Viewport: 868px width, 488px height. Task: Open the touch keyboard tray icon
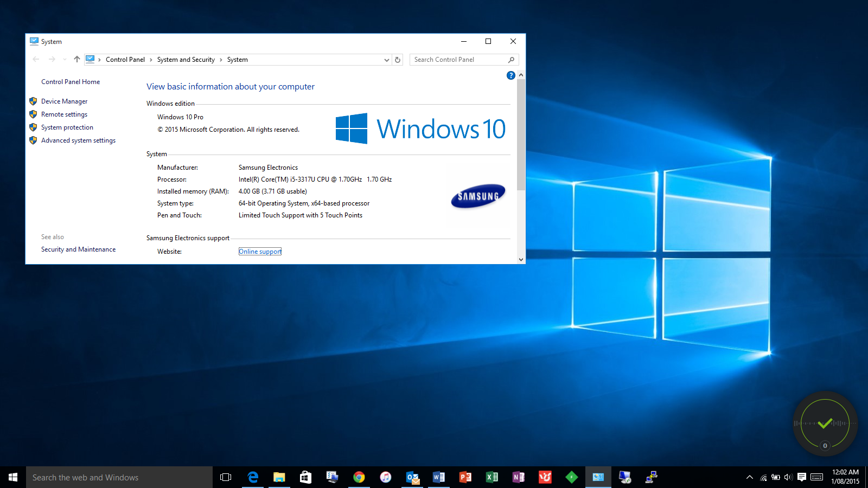pyautogui.click(x=816, y=478)
